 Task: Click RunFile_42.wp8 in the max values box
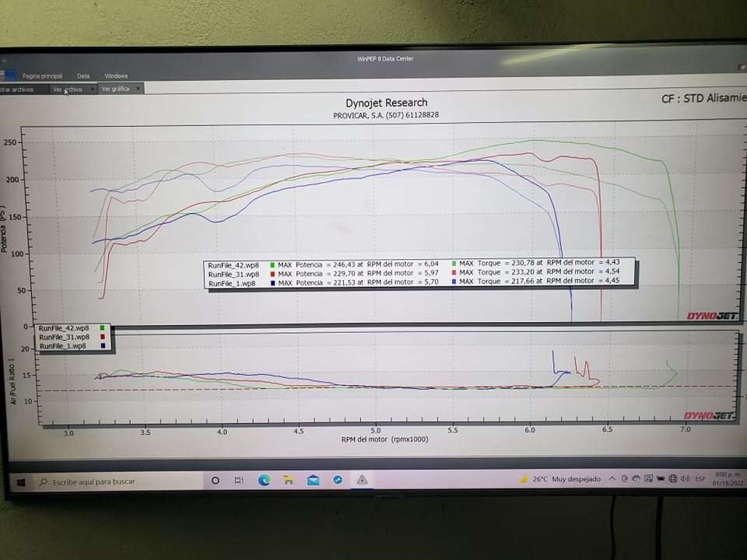[x=233, y=265]
